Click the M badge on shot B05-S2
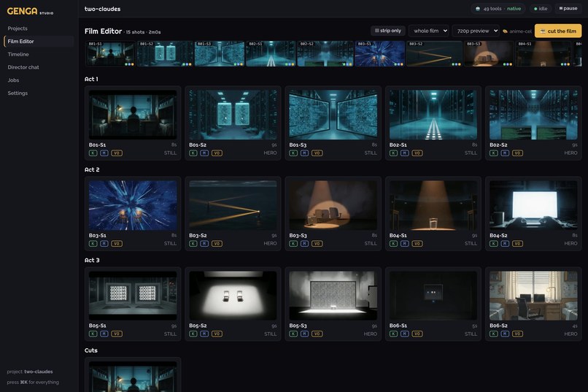Viewport: 588px width, 392px height. pos(204,334)
